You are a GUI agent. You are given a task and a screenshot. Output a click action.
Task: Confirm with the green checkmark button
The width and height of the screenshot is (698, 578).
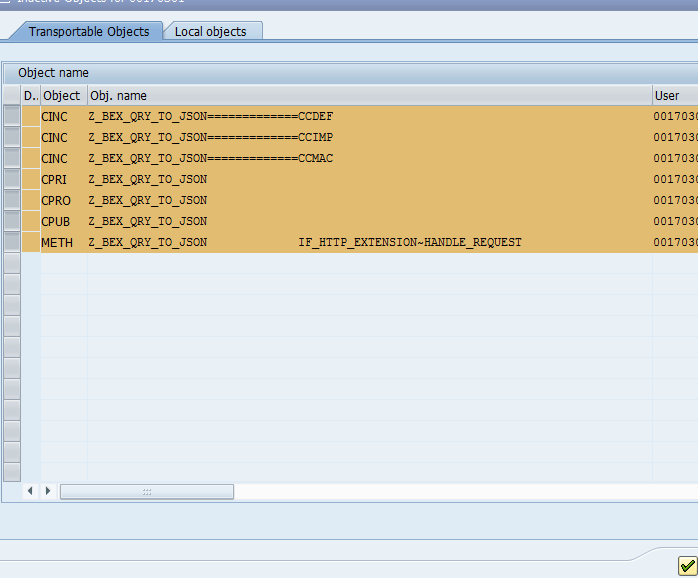tap(687, 566)
